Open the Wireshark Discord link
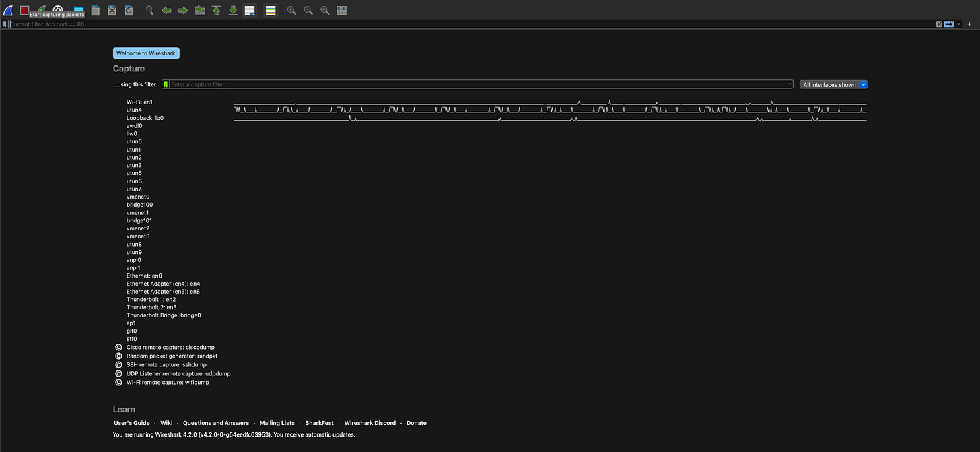 click(x=370, y=423)
